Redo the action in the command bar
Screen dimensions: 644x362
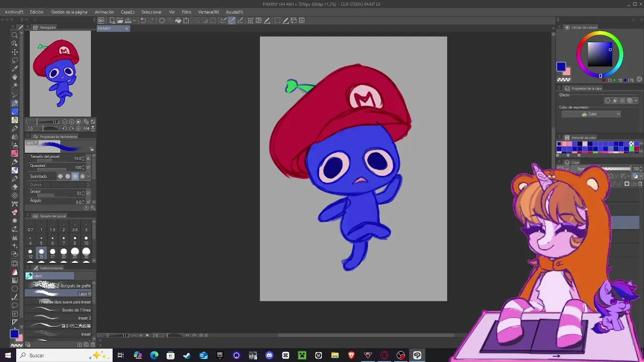point(151,21)
